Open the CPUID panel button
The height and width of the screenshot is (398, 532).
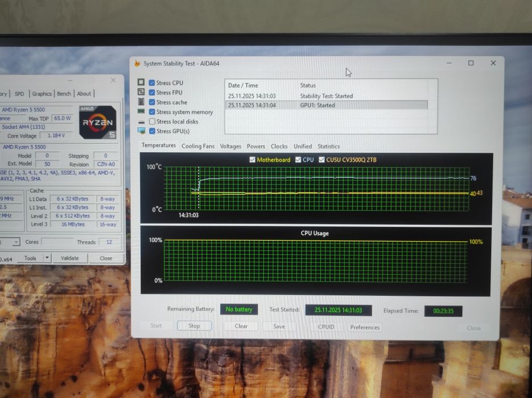tap(326, 326)
